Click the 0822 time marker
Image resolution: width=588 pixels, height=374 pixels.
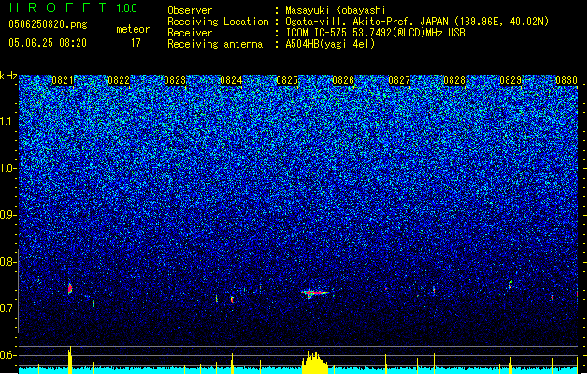[119, 80]
